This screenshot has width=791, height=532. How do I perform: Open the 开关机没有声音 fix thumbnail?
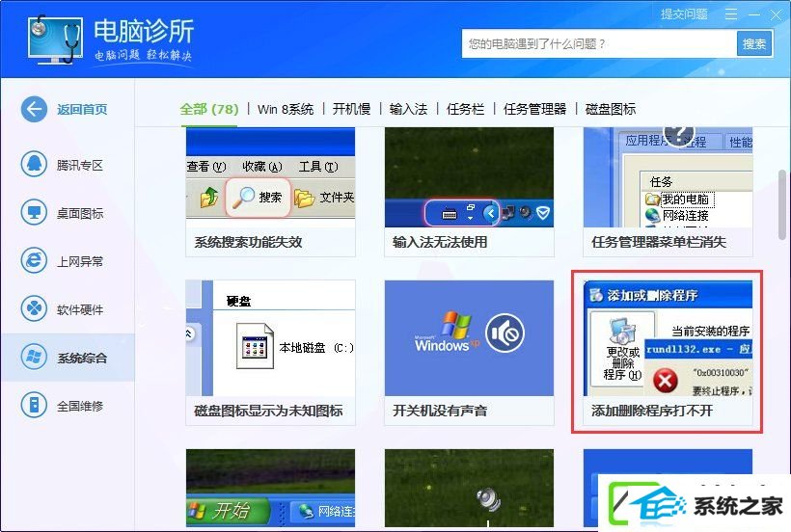tap(469, 352)
